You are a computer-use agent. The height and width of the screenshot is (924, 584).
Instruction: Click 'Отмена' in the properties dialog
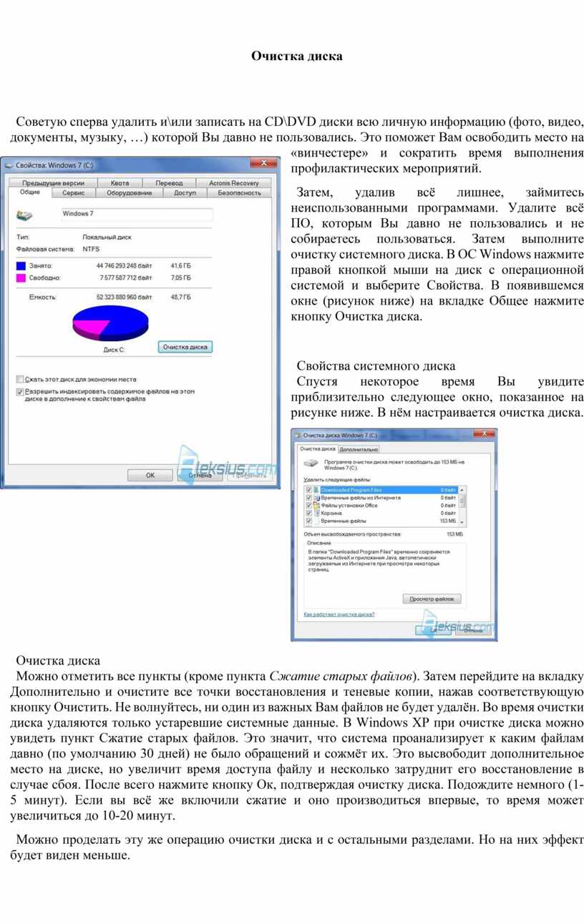[x=200, y=475]
